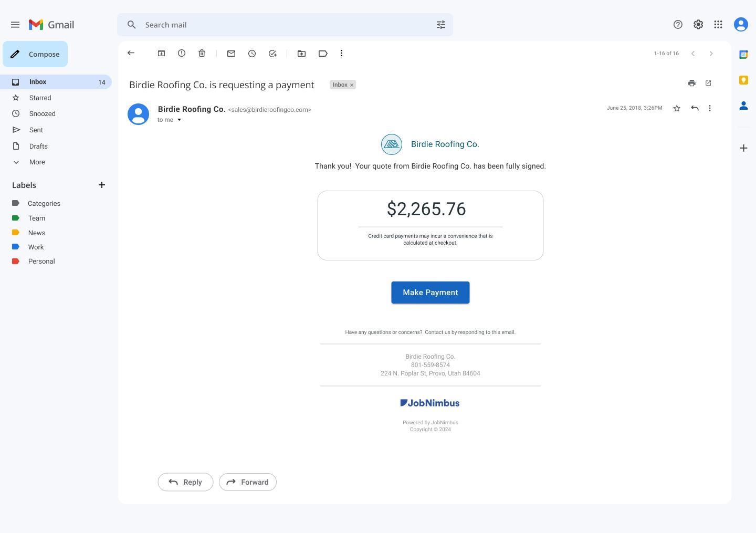
Task: Click the date June 25, 2018, 3:26PM
Action: coord(635,108)
